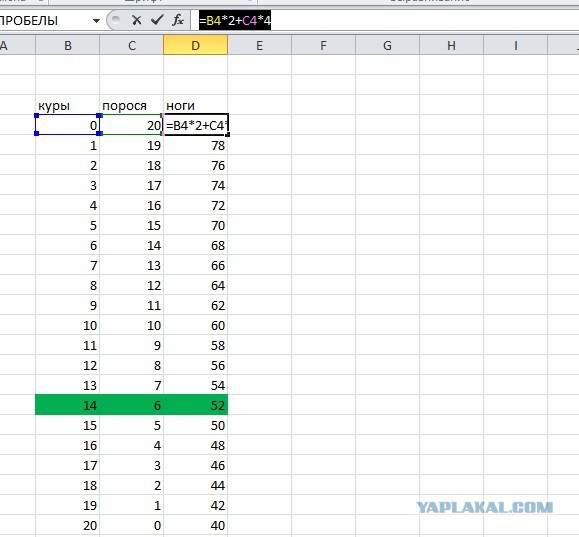Viewport: 579px width, 537px height.
Task: Select column H header
Action: [x=451, y=45]
